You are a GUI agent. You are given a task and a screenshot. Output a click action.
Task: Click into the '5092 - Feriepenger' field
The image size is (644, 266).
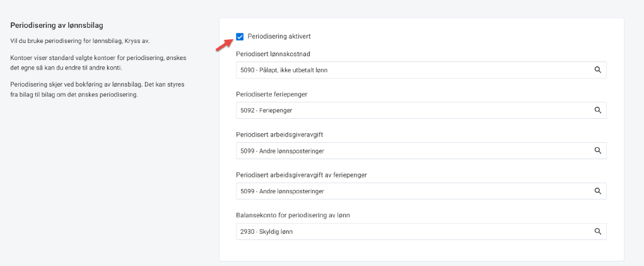410,110
